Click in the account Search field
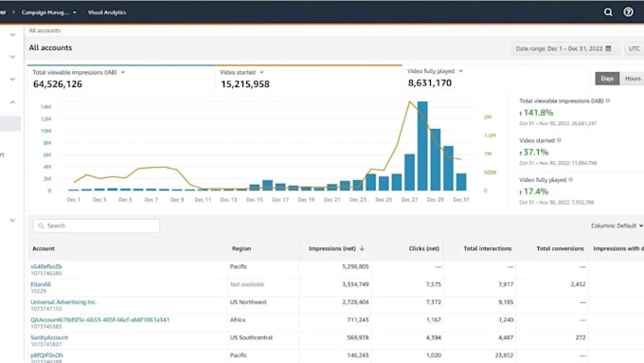This screenshot has width=644, height=363. (x=97, y=226)
